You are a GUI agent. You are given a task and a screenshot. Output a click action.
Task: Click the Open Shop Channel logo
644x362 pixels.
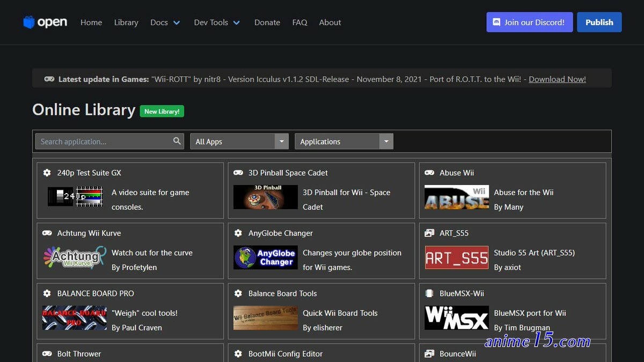[45, 22]
